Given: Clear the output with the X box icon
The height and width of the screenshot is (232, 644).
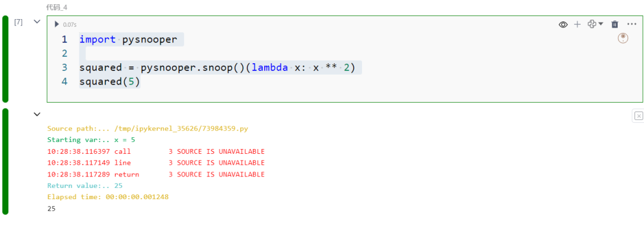Looking at the screenshot, I should pos(638,116).
